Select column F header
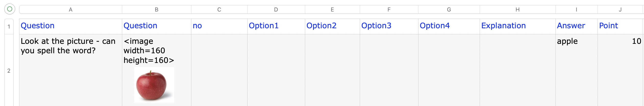644x106 pixels. 389,10
